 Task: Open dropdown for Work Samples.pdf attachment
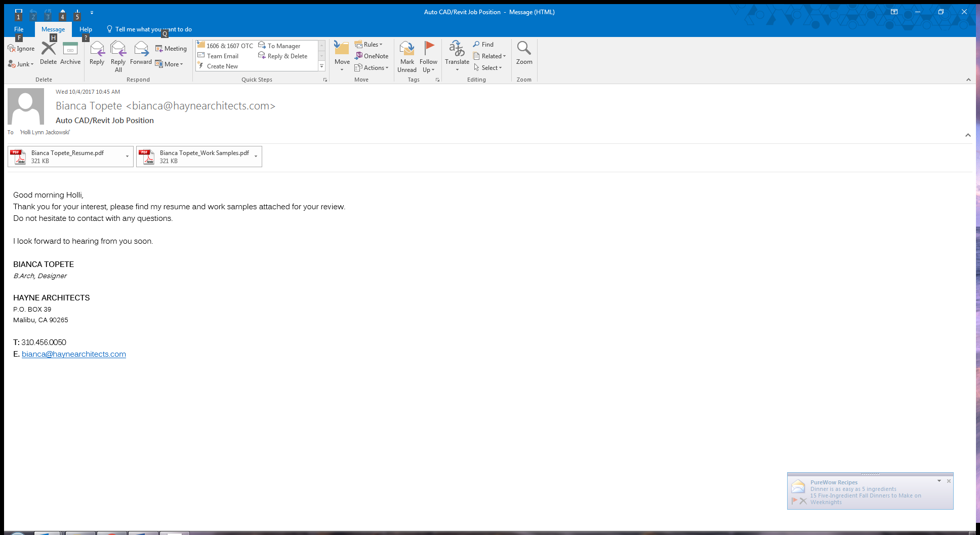click(256, 157)
